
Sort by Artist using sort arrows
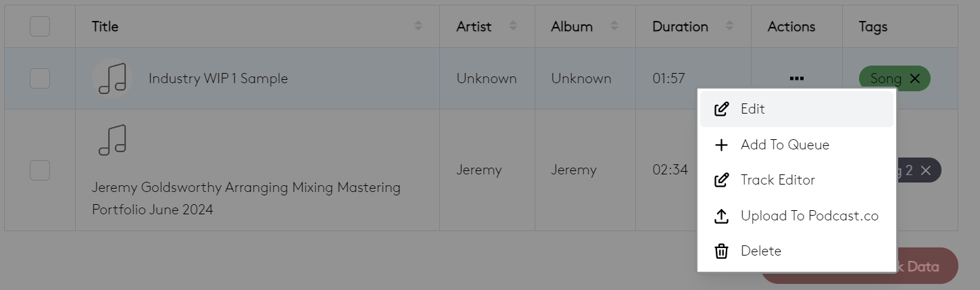pyautogui.click(x=513, y=26)
